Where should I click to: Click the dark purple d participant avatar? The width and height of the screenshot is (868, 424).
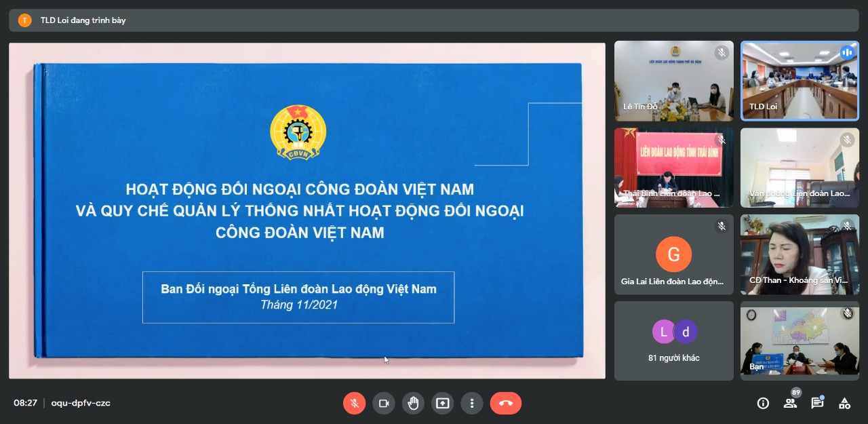pos(686,332)
